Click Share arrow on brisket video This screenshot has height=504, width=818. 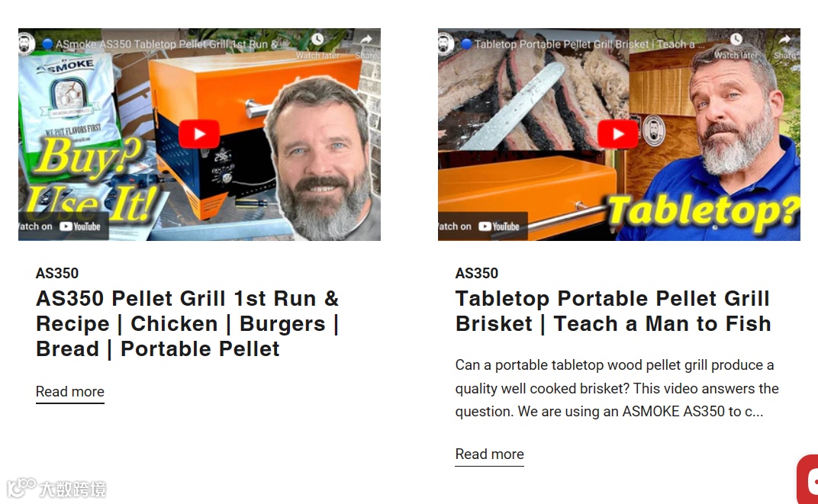click(785, 40)
